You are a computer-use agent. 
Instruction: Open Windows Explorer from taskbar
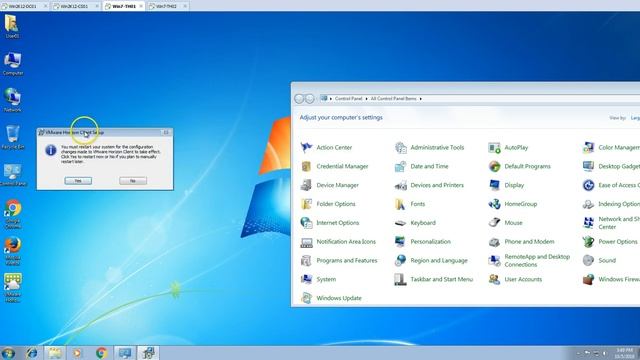pyautogui.click(x=55, y=353)
